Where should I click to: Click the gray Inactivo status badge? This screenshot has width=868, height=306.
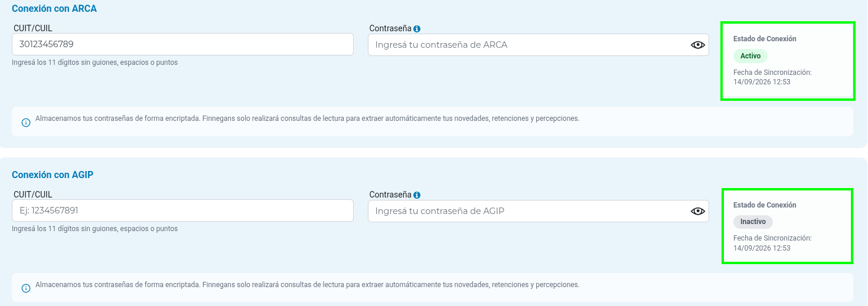tap(753, 222)
